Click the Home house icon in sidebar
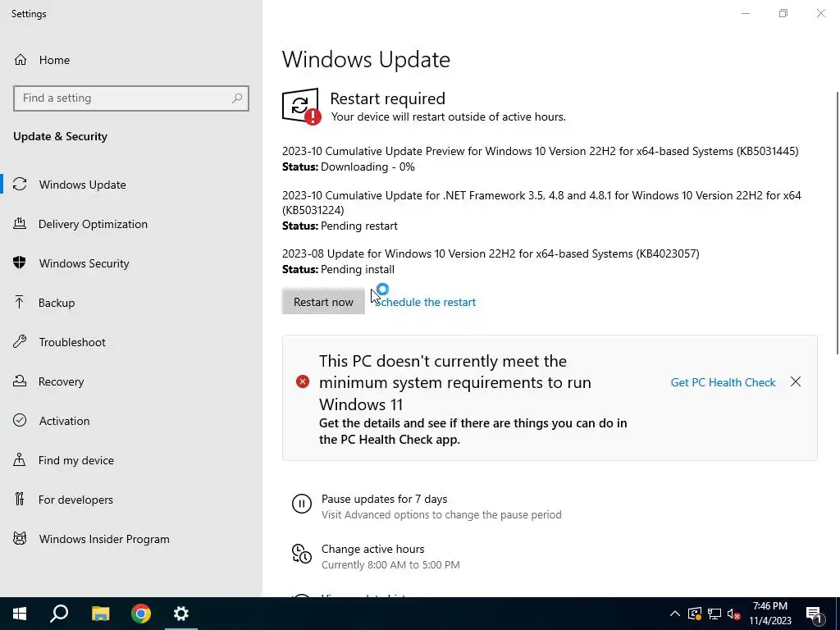 [x=21, y=59]
